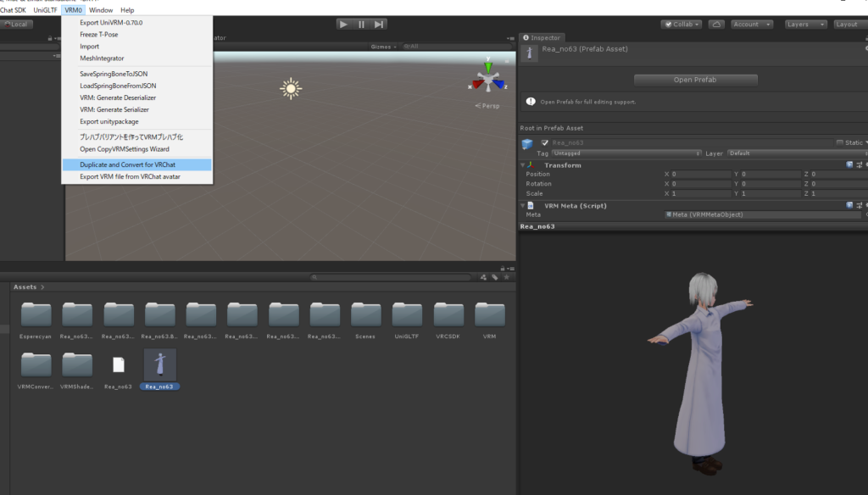Click the Position X field
868x495 pixels.
tap(701, 174)
